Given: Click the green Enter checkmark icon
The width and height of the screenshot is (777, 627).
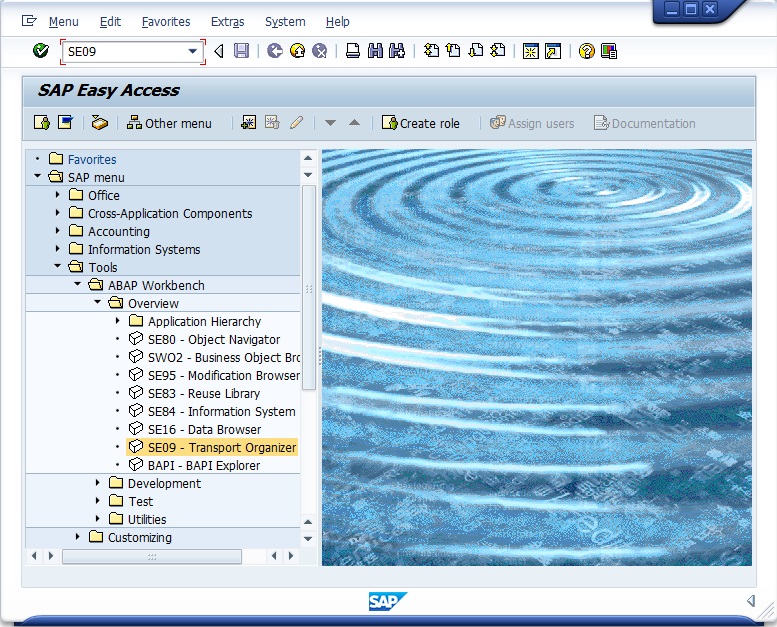Looking at the screenshot, I should coord(41,51).
